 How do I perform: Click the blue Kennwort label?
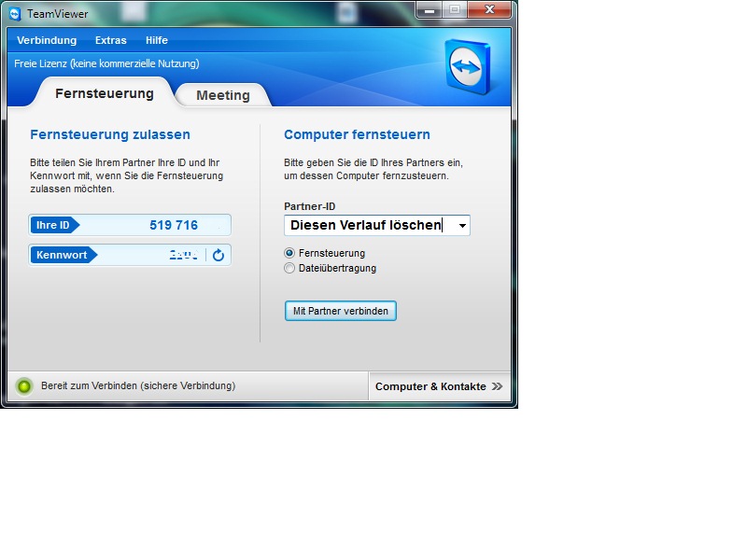(63, 255)
